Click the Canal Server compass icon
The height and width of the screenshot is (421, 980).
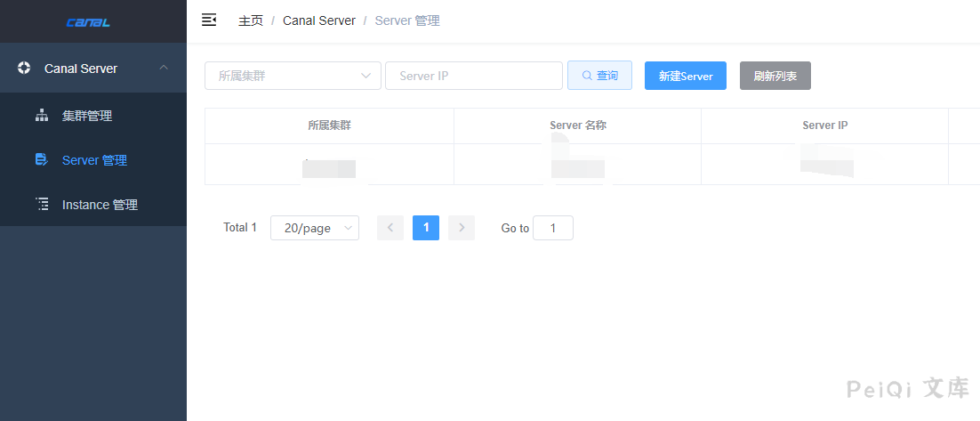(24, 68)
